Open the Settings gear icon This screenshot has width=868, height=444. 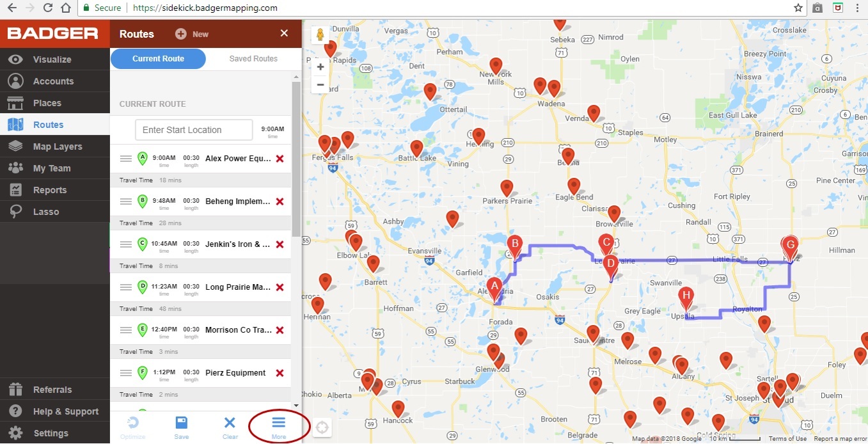tap(16, 433)
